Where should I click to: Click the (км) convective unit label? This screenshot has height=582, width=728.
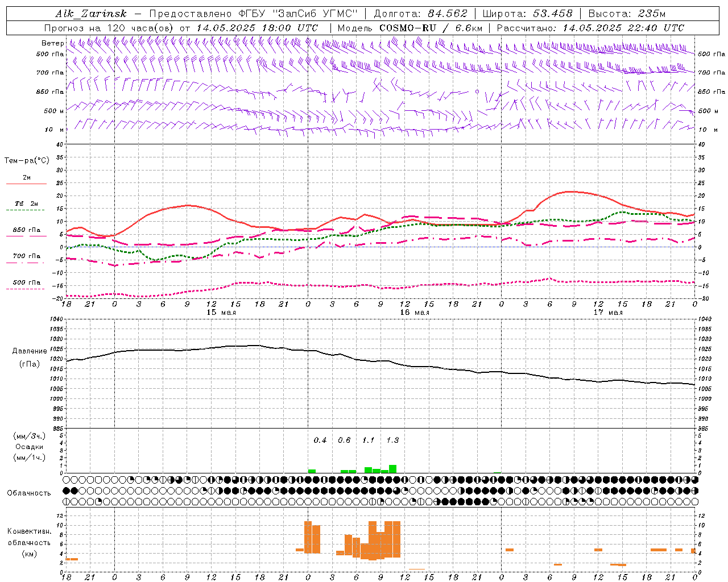(30, 554)
